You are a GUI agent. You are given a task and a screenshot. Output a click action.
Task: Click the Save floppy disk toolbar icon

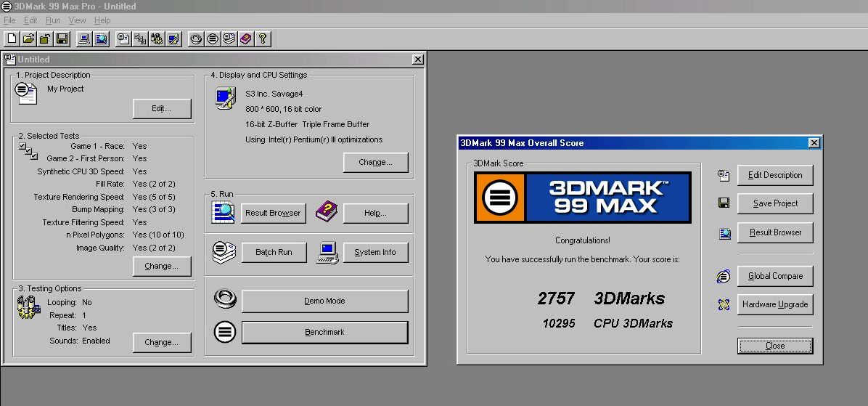pyautogui.click(x=62, y=38)
